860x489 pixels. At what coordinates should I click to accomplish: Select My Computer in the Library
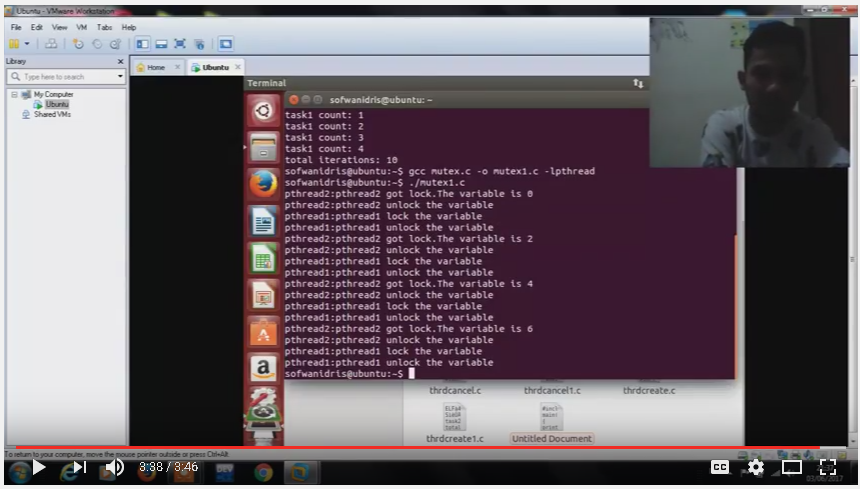(53, 94)
